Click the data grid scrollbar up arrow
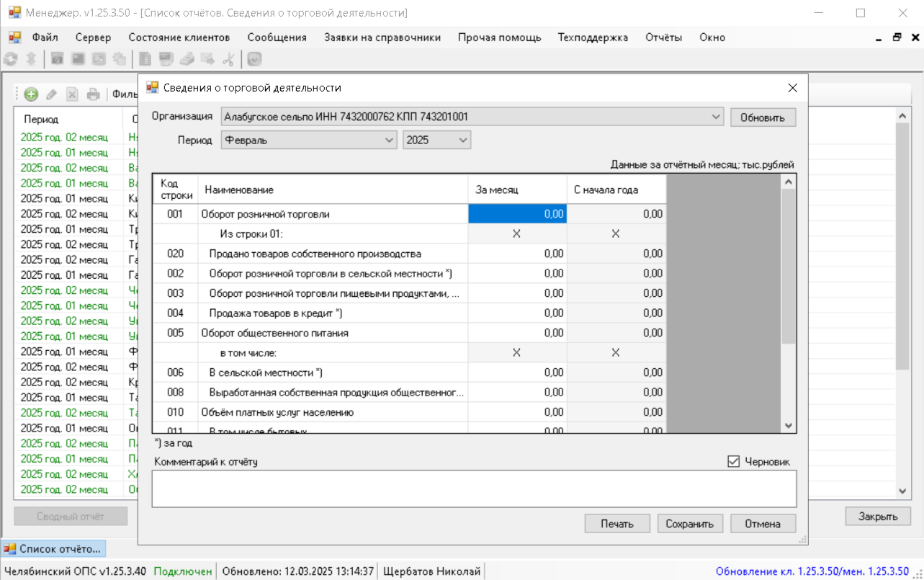This screenshot has width=924, height=580. point(788,181)
